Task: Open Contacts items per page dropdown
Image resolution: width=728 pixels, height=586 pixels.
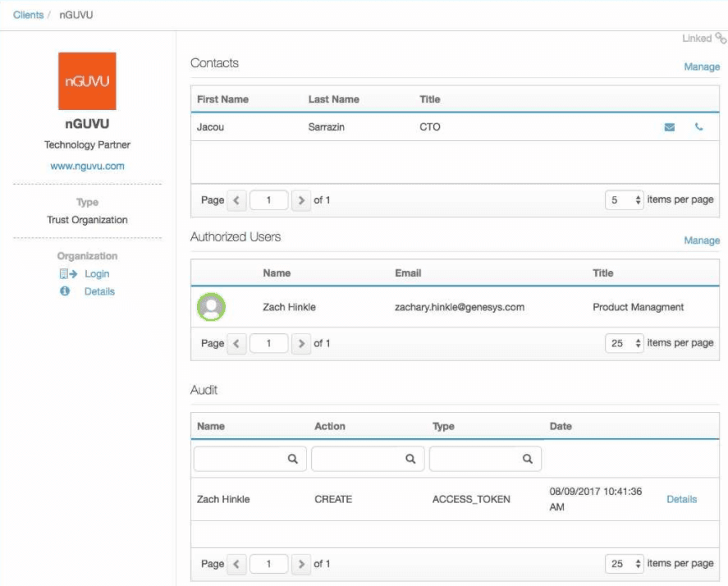Action: click(625, 200)
